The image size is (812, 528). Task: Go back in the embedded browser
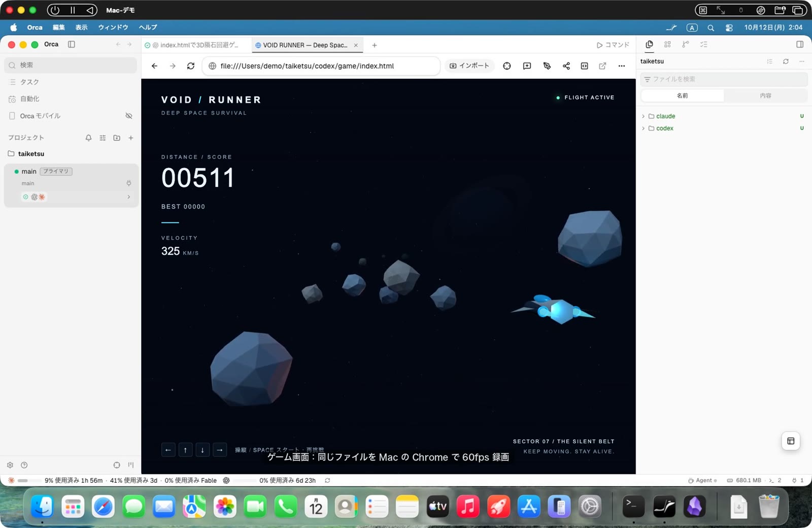coord(155,66)
